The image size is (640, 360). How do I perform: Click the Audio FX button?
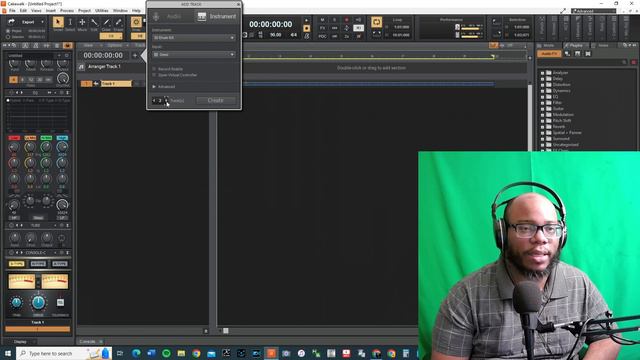[x=549, y=54]
